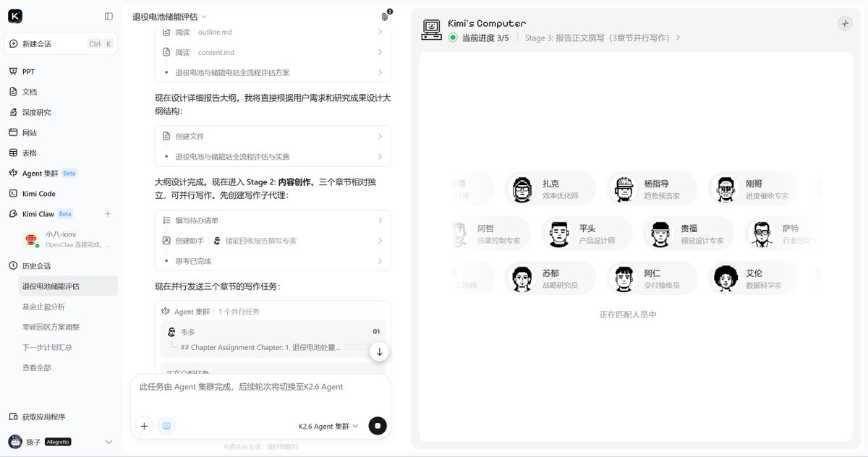
Task: Expand the 创建文件 step
Action: pos(273,136)
